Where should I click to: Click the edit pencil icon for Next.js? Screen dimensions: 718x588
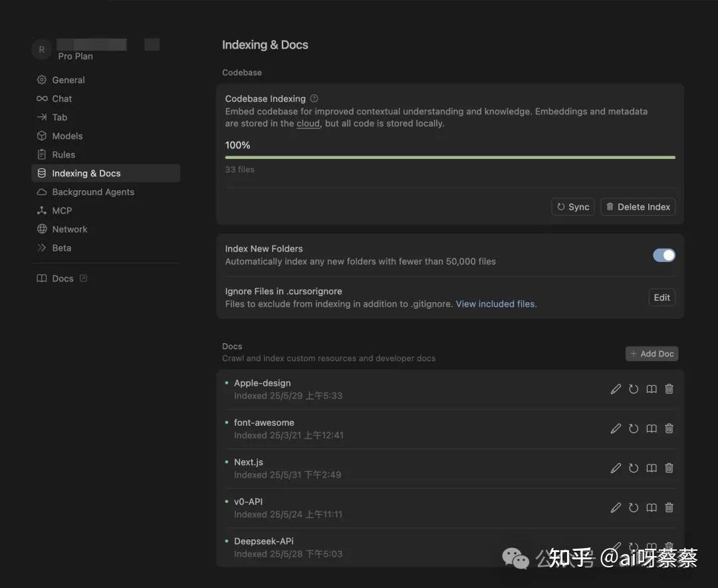[x=616, y=468]
